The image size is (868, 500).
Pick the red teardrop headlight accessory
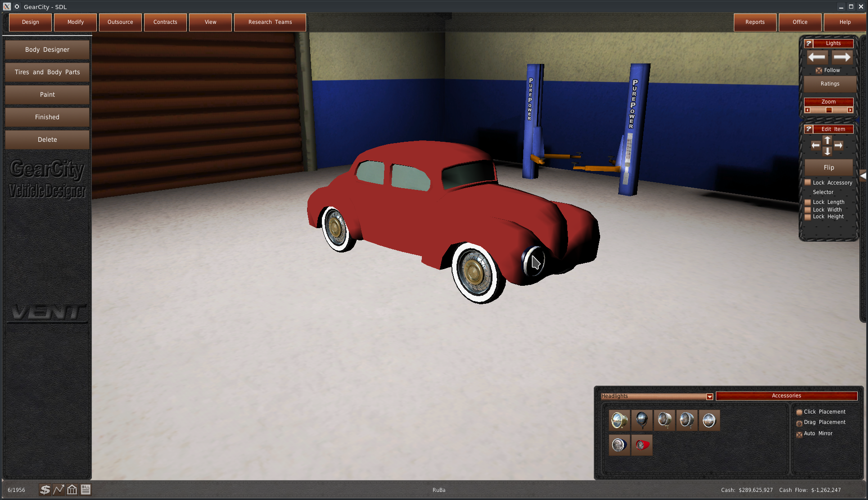pos(642,445)
